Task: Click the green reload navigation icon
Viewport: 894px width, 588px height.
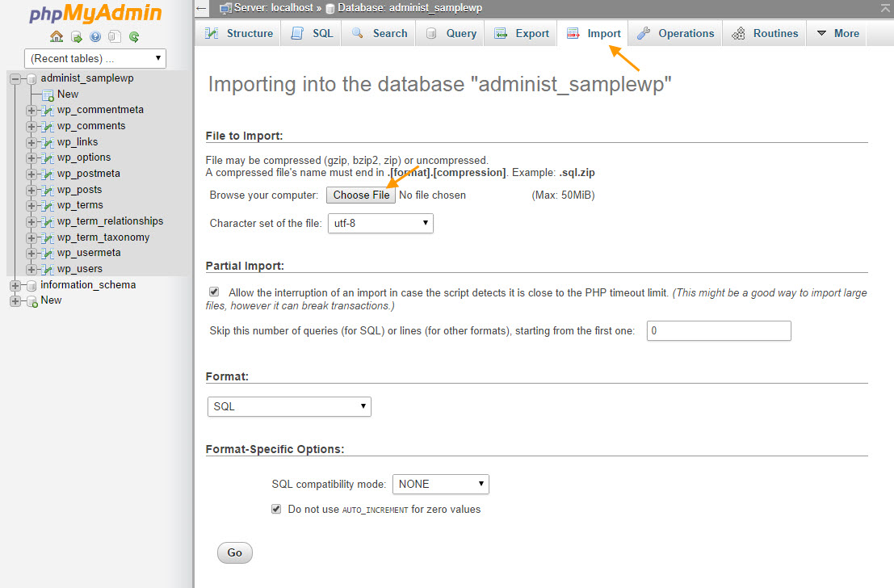Action: click(134, 36)
